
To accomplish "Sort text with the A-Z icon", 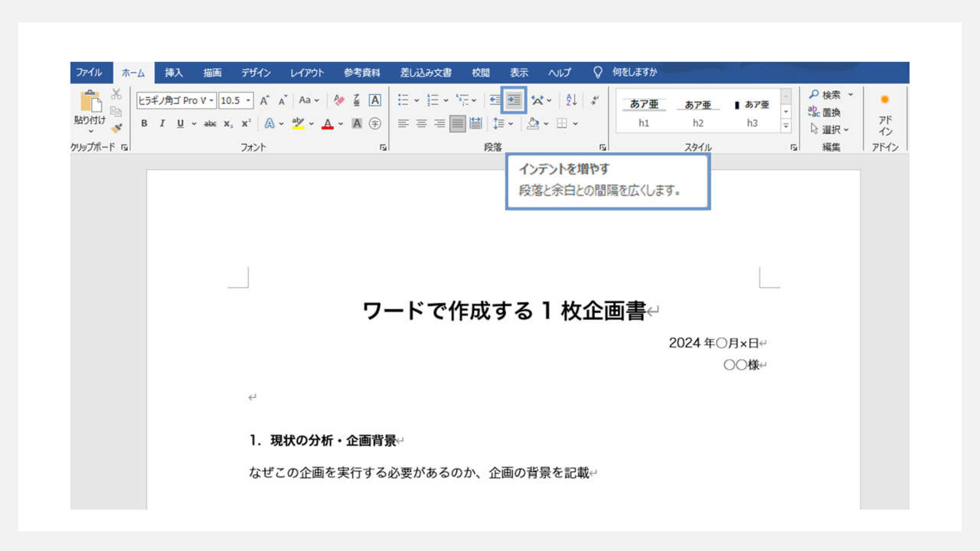I will pyautogui.click(x=571, y=100).
